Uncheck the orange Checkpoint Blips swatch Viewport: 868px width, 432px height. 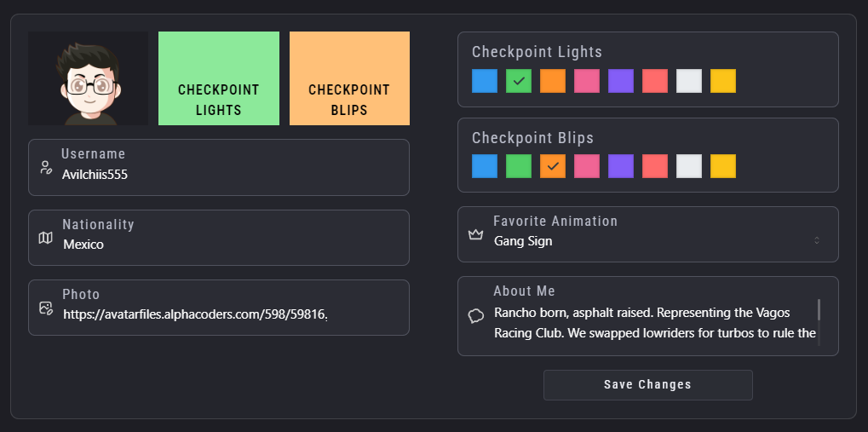point(553,166)
